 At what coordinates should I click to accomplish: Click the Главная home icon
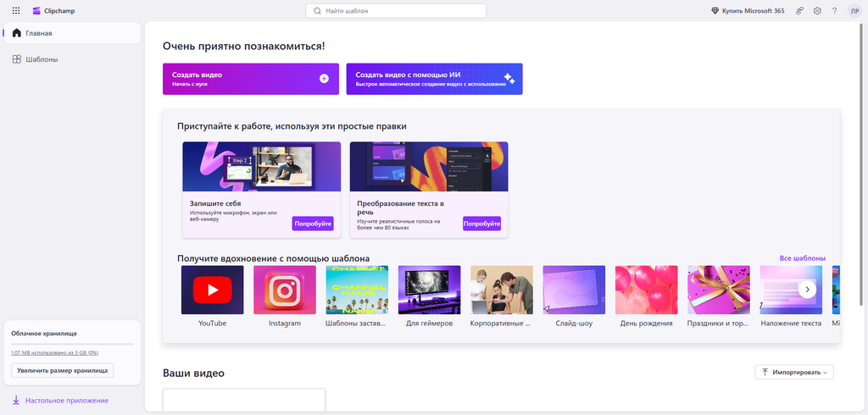[17, 33]
